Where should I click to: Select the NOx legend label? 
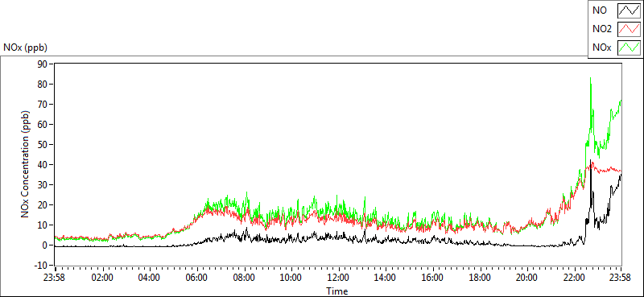pos(602,47)
